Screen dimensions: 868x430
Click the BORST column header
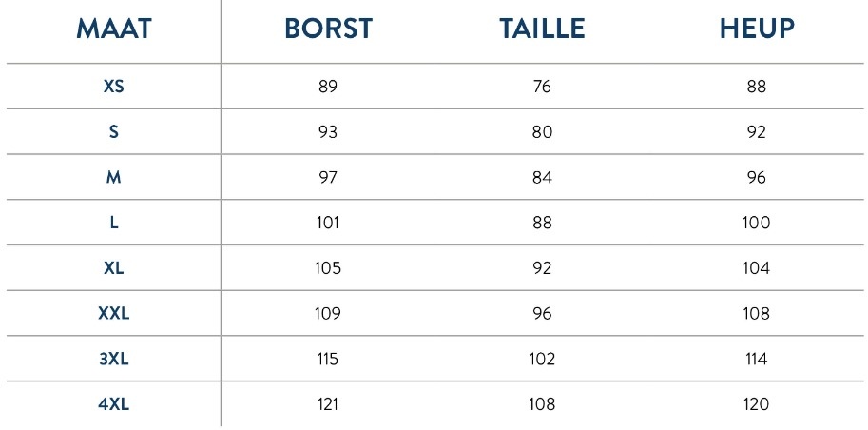tap(328, 29)
